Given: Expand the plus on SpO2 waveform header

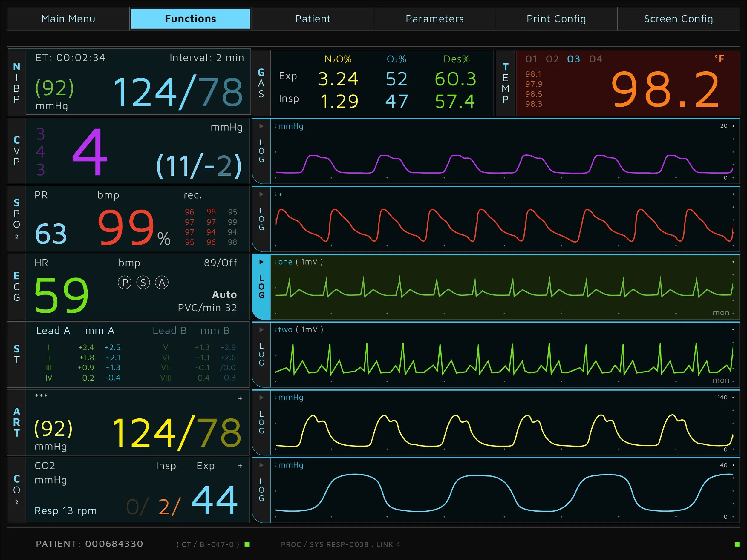Looking at the screenshot, I should pyautogui.click(x=281, y=194).
